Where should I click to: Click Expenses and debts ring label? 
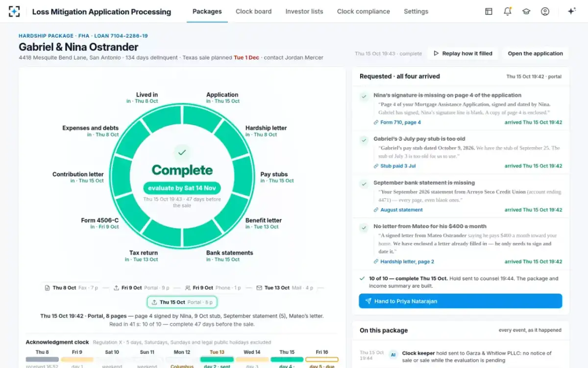[x=91, y=131]
